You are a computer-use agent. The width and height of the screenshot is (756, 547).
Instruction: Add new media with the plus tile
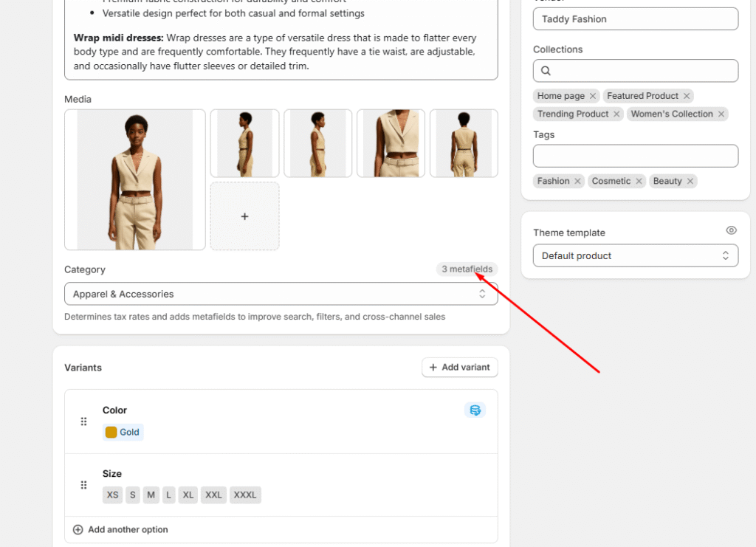[x=244, y=216]
